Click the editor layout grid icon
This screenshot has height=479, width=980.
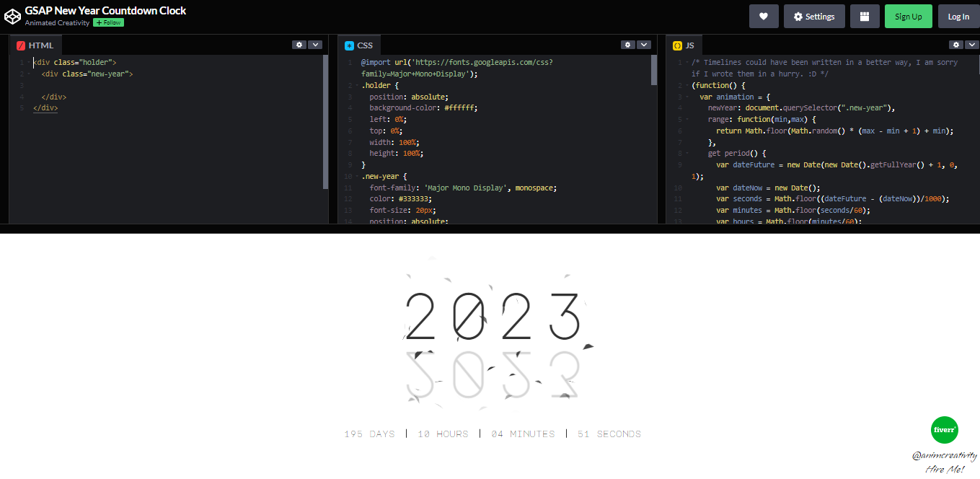(x=865, y=16)
